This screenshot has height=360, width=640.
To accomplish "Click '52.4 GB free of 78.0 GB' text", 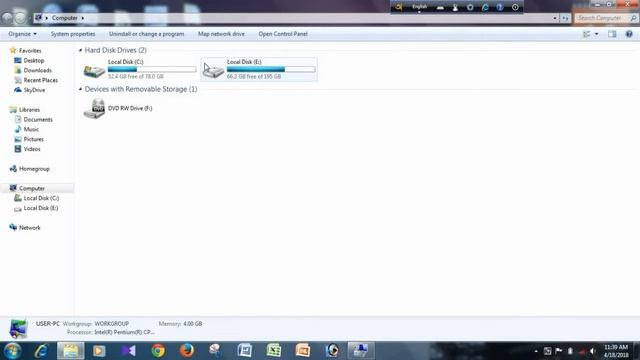I will 136,76.
